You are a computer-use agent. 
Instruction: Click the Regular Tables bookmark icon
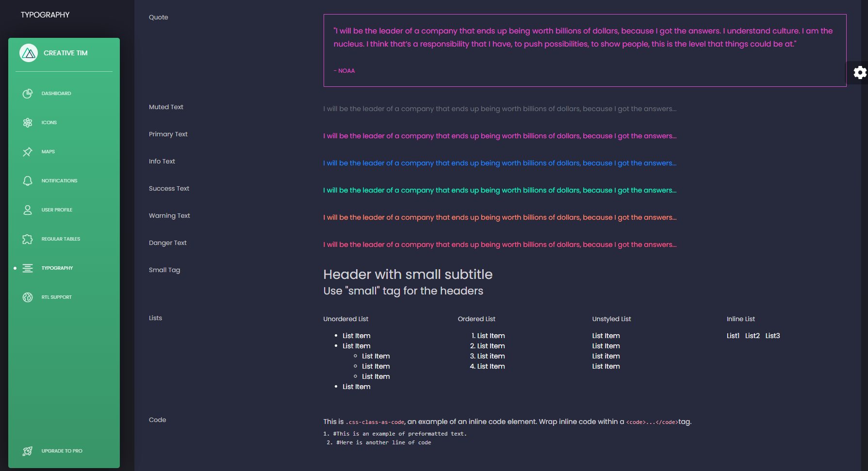tap(27, 239)
